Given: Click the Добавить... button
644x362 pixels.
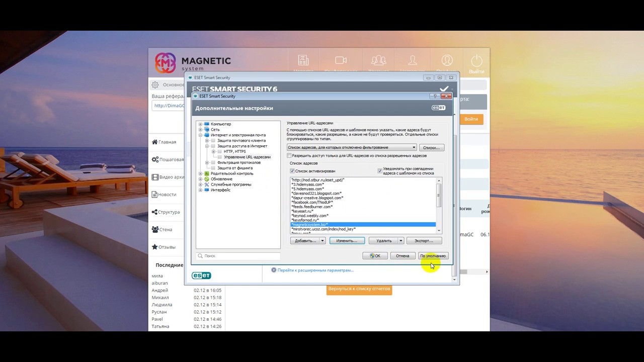Looking at the screenshot, I should 305,241.
